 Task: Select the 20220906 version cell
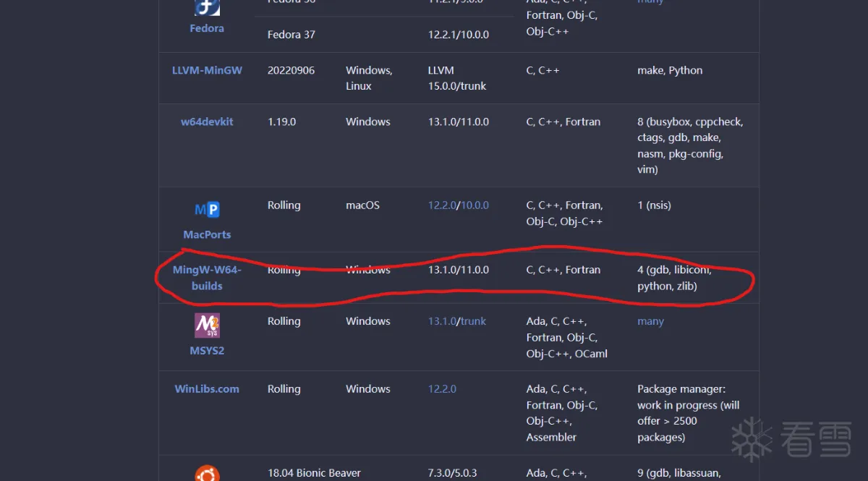291,70
